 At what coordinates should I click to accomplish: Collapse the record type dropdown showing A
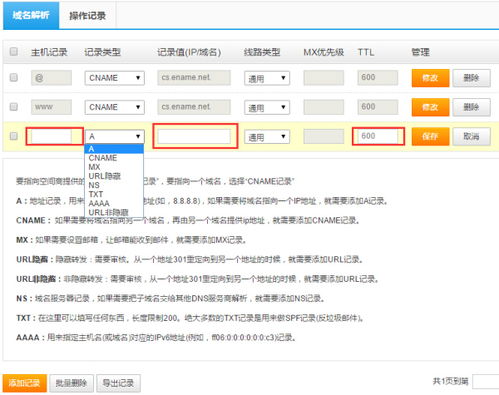pos(114,137)
